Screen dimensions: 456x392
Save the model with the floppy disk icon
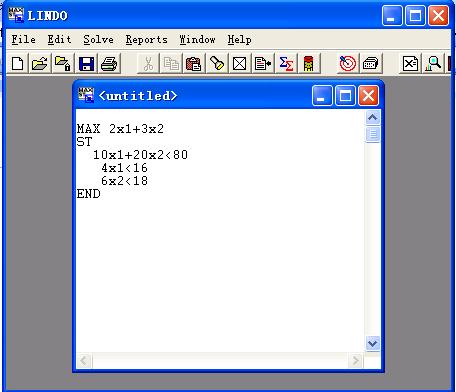click(x=86, y=63)
